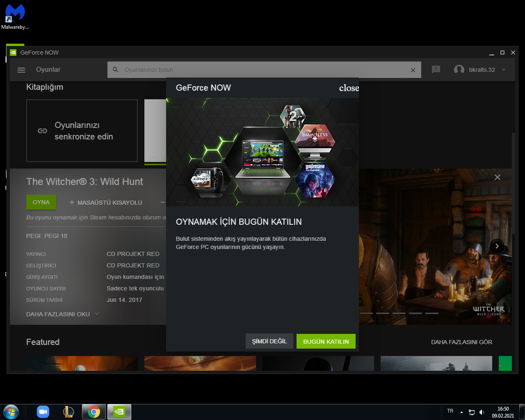
Task: Open the feedback notification icon
Action: click(436, 70)
